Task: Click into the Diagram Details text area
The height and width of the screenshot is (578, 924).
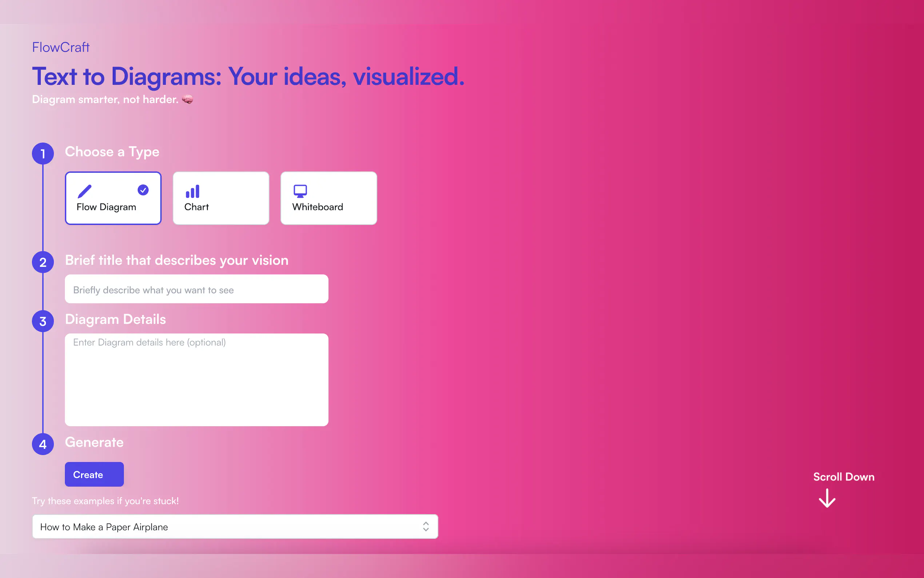Action: 196,380
